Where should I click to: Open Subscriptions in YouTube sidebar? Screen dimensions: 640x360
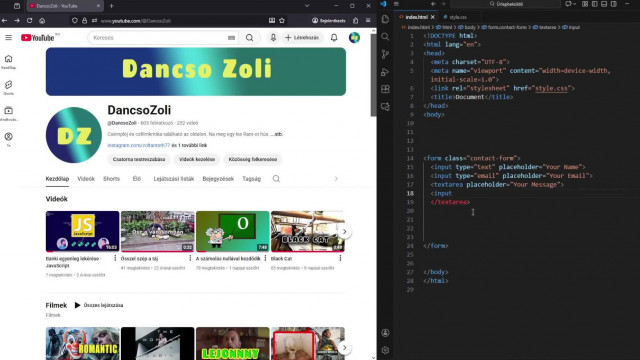pos(9,114)
